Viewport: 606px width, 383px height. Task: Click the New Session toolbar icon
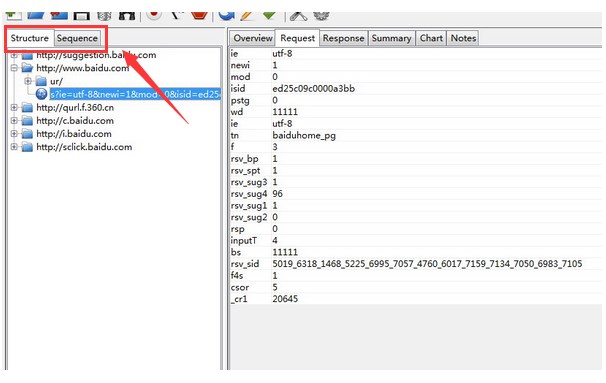[13, 15]
